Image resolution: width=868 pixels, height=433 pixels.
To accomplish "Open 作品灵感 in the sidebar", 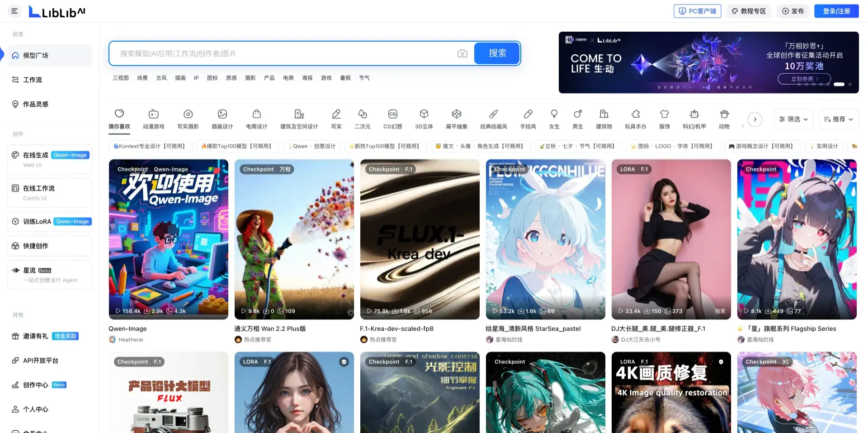I will [x=50, y=104].
